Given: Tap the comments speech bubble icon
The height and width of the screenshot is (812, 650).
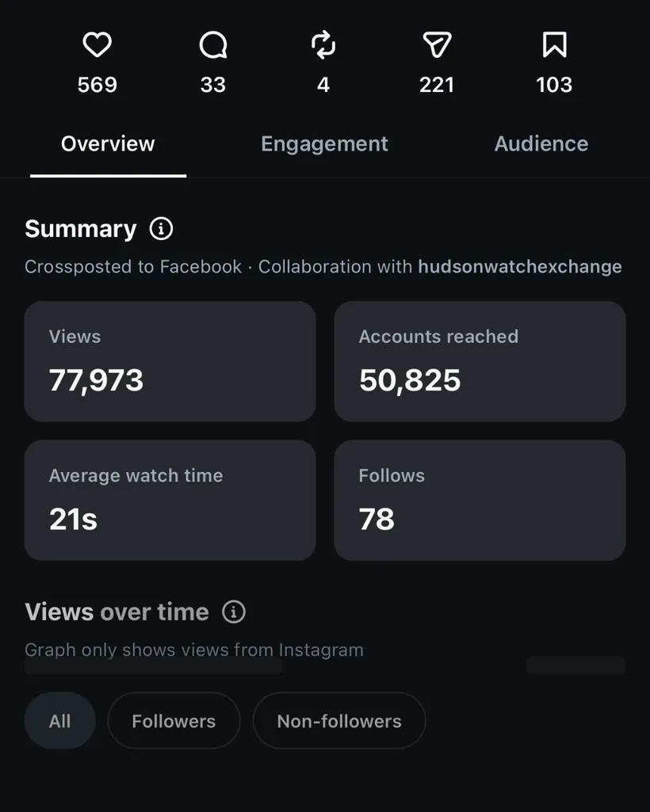Looking at the screenshot, I should tap(213, 45).
